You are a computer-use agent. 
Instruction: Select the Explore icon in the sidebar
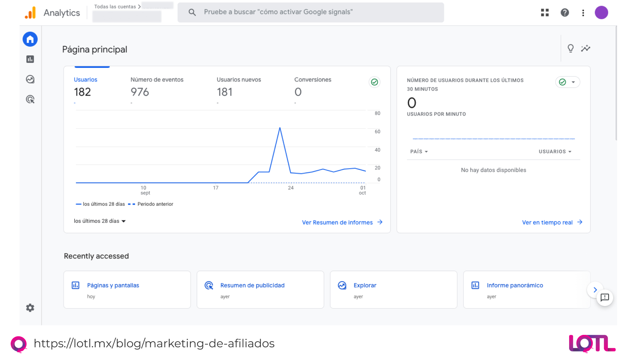point(30,79)
